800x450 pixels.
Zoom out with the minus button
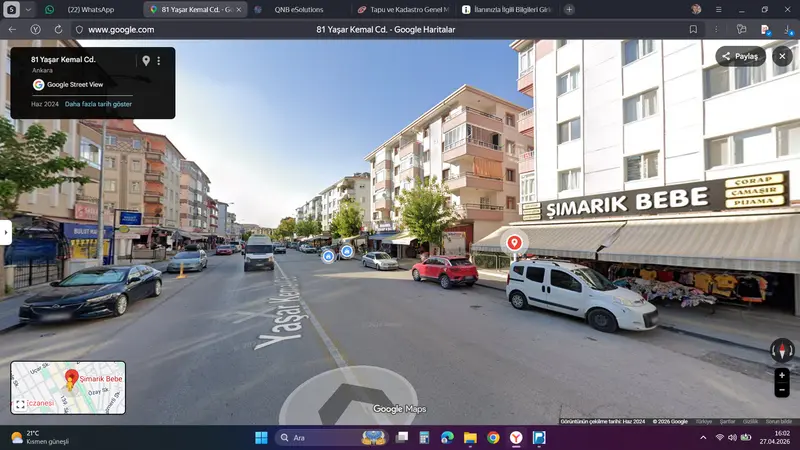782,390
